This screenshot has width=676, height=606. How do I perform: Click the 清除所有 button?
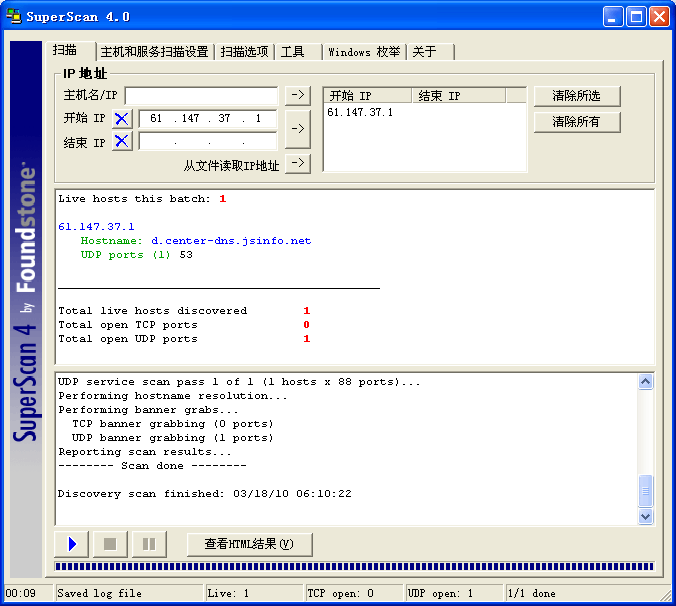(576, 122)
